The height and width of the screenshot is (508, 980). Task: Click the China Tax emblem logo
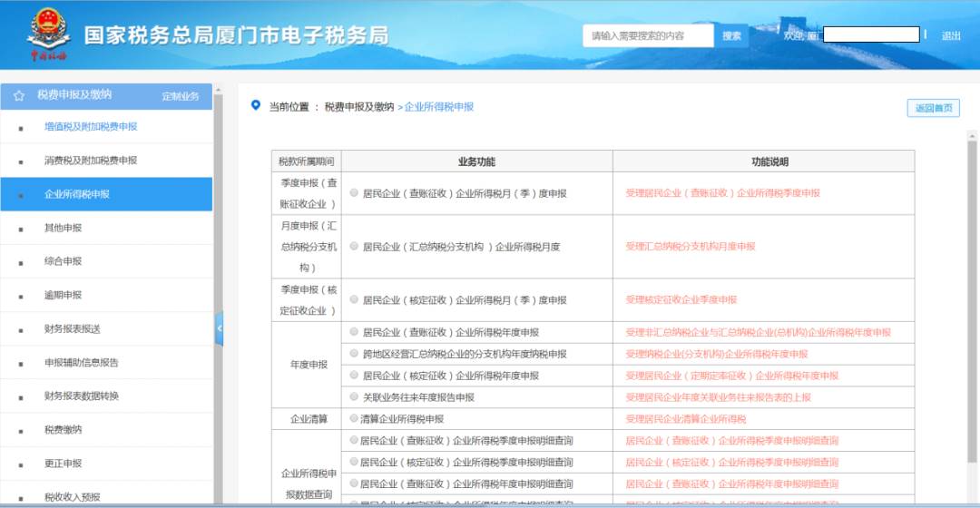[x=49, y=34]
